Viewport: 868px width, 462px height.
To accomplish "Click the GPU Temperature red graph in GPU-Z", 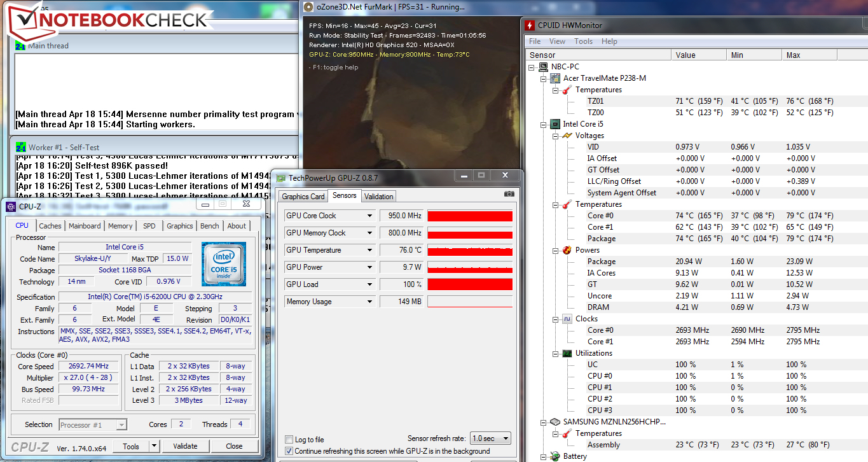I will (470, 250).
